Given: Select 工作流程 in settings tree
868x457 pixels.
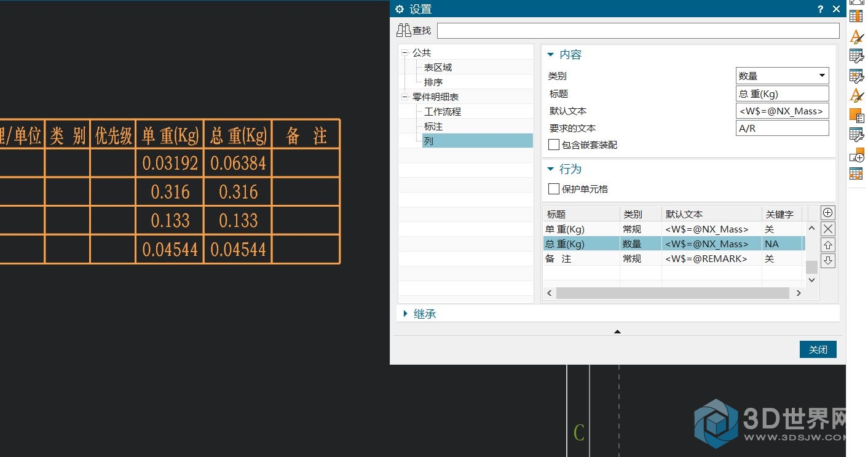Looking at the screenshot, I should click(442, 112).
